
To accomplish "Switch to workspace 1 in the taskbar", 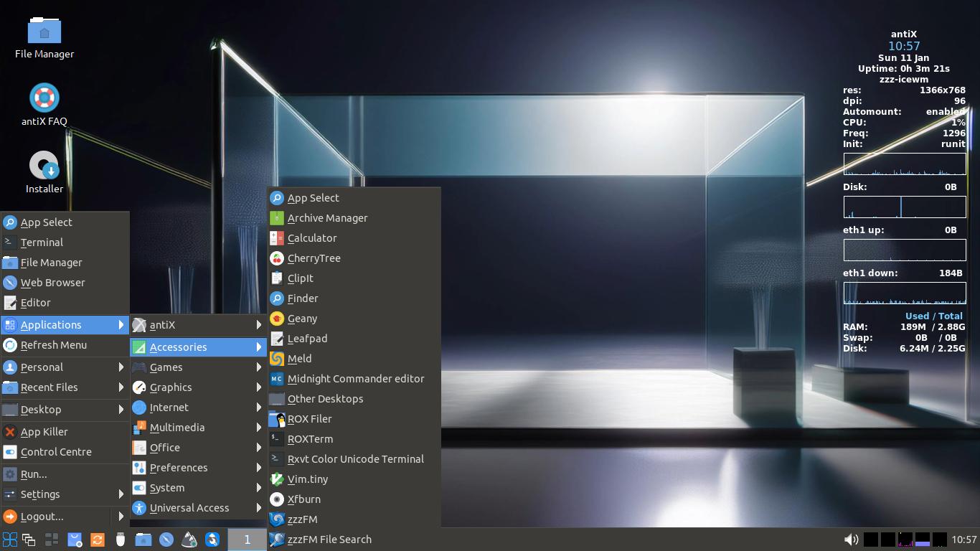I will pos(247,539).
